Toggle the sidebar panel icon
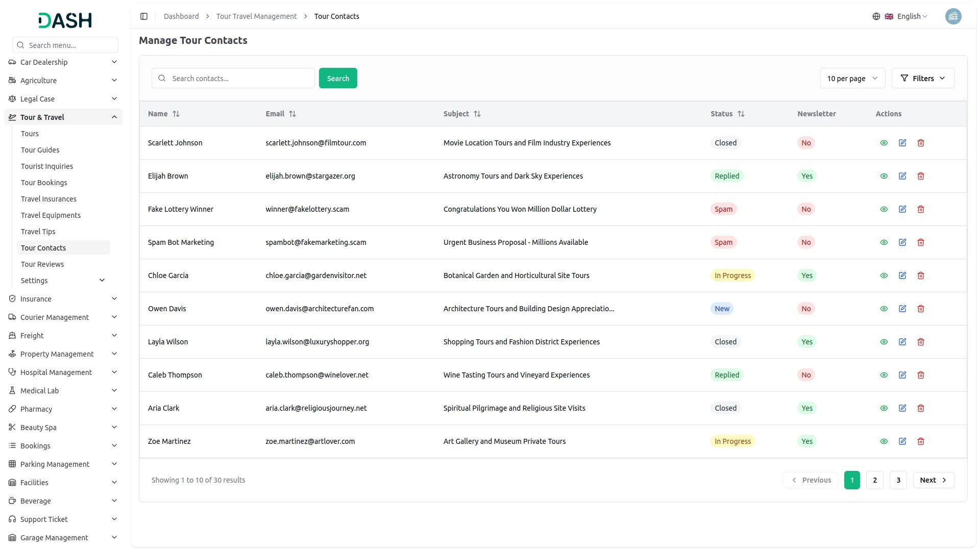This screenshot has height=551, width=980. pyautogui.click(x=144, y=16)
